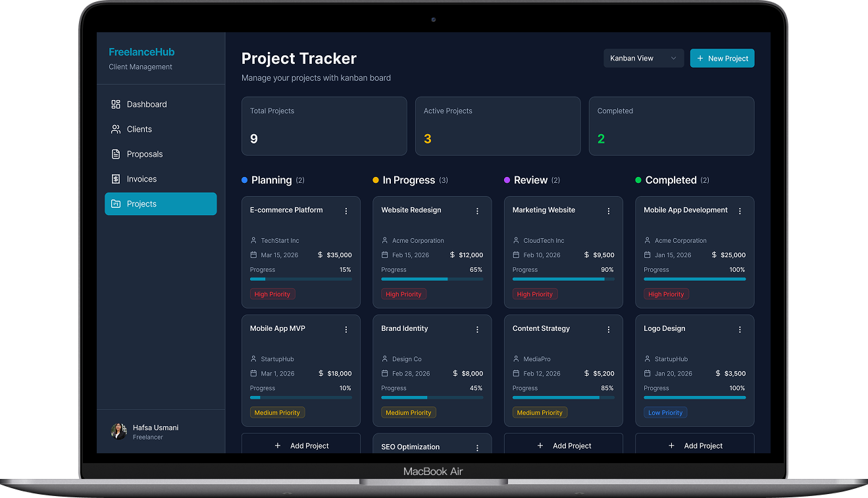Open options menu on the Brand Identity card
This screenshot has height=498, width=868.
tap(477, 329)
